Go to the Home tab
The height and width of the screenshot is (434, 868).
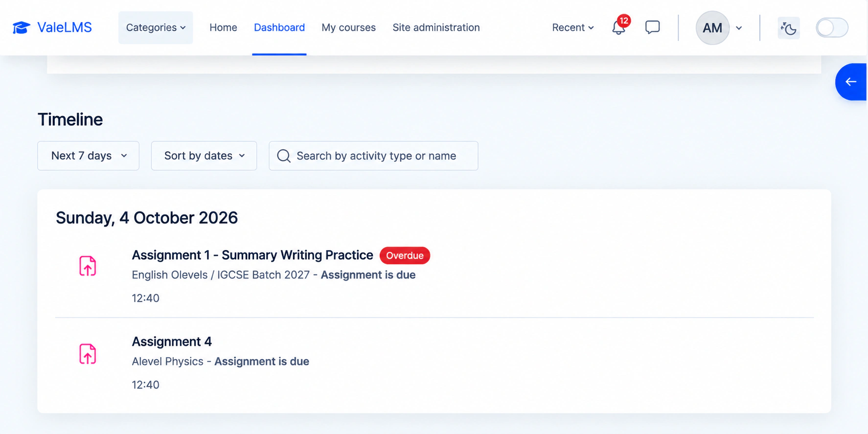click(223, 27)
